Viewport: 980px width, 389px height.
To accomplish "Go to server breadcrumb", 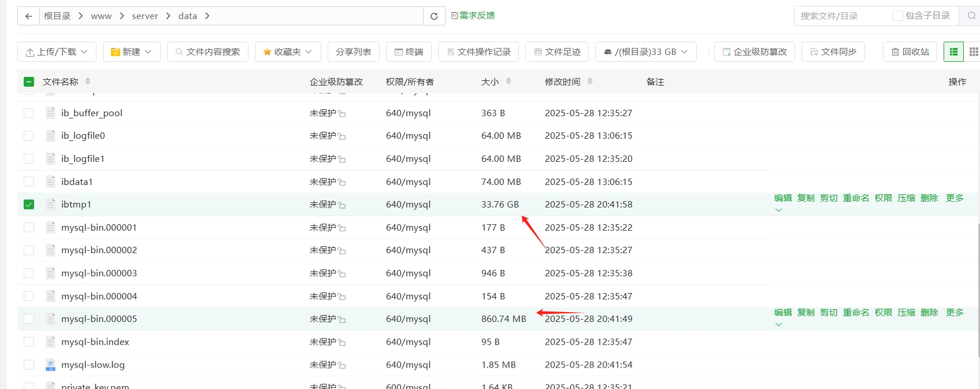I will click(x=145, y=16).
